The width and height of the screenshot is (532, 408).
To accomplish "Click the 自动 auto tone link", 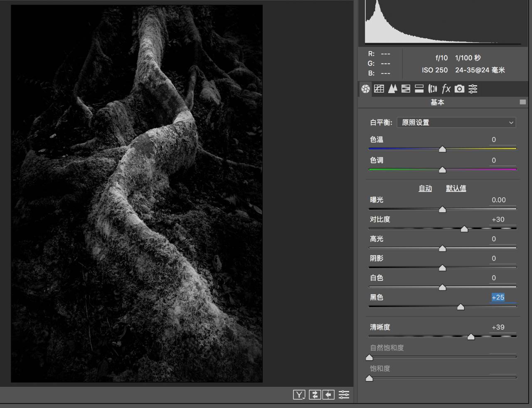I will [425, 189].
